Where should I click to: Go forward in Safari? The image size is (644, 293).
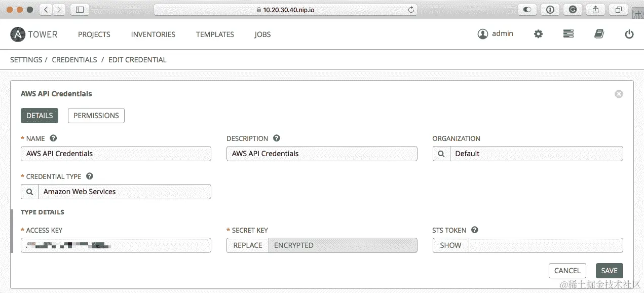coord(59,9)
